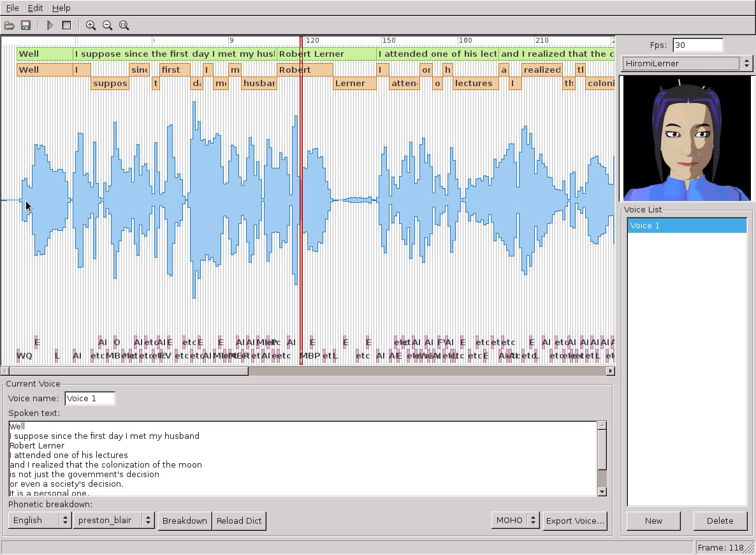Click the Export Voice button
756x555 pixels.
(574, 521)
